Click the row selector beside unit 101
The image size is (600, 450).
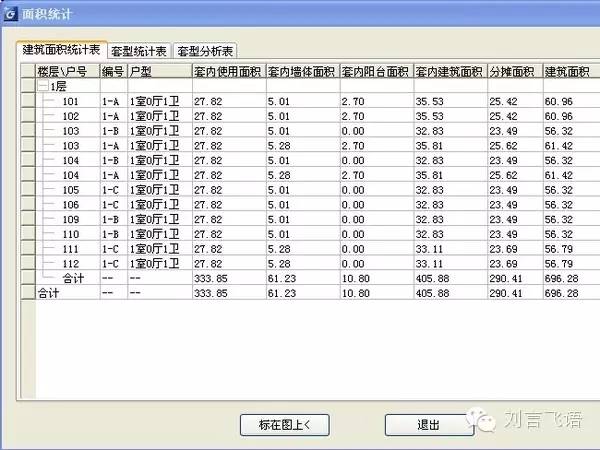tap(28, 101)
